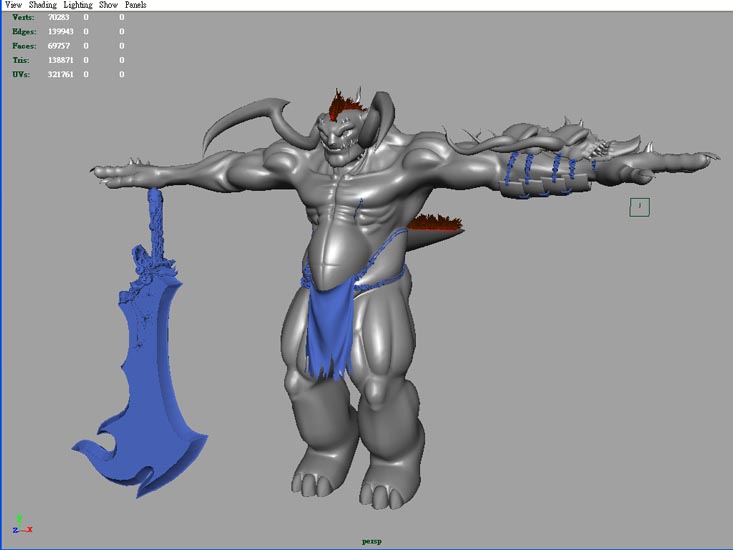Click the Edges: label in the HUD

(24, 31)
